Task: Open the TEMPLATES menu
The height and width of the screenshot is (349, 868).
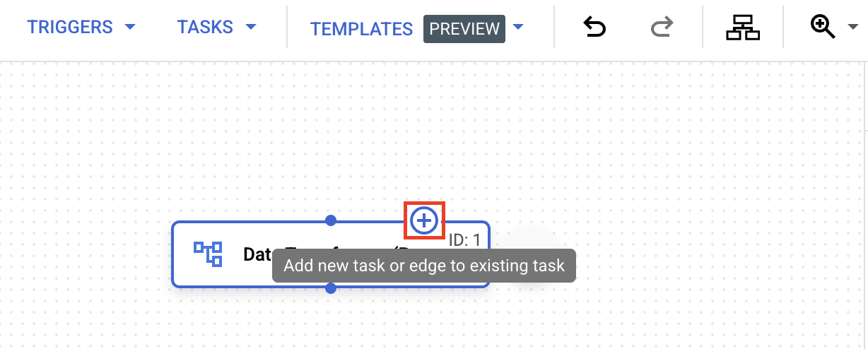Action: click(x=361, y=29)
